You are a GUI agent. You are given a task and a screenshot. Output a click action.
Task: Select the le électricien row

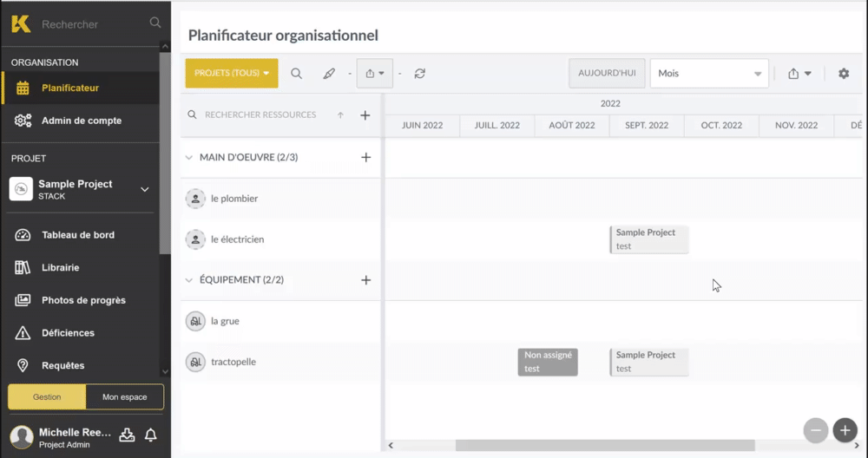point(280,239)
